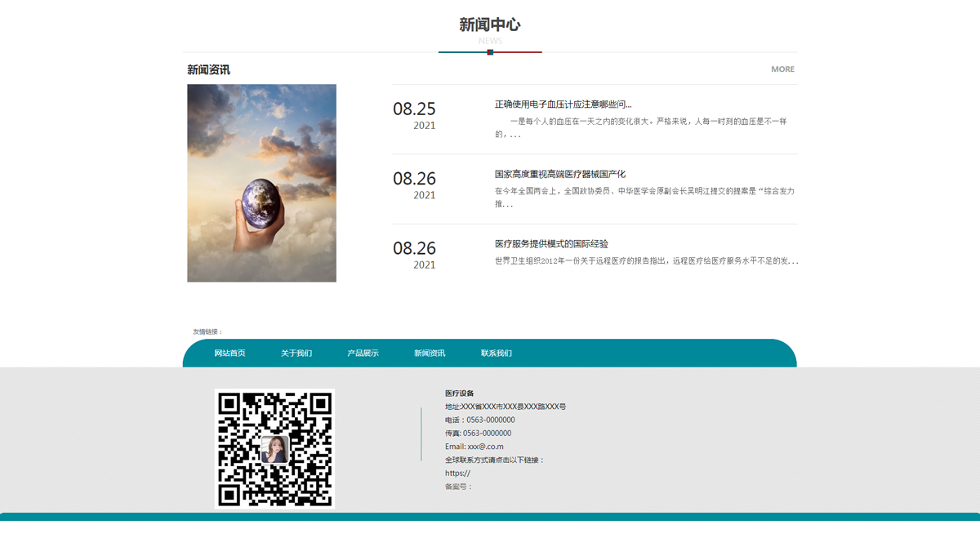Click the 新闻中心 section heading

[489, 25]
